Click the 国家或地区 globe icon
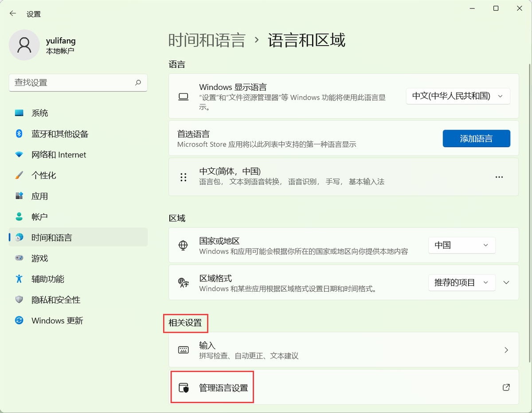Screen dimensions: 532x413 pyautogui.click(x=183, y=245)
